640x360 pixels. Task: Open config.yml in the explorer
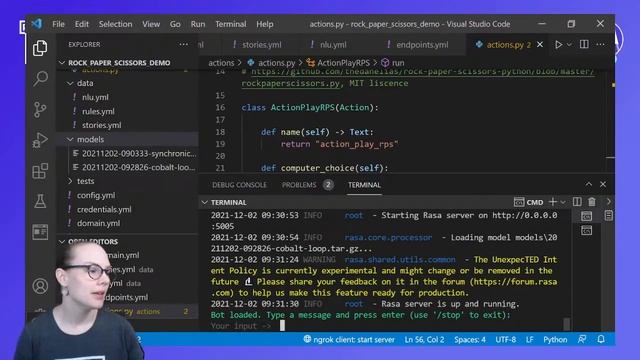(96, 196)
